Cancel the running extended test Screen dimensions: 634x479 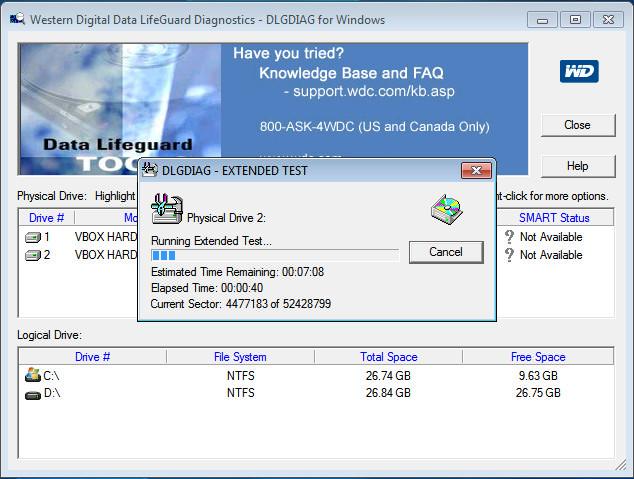click(446, 252)
